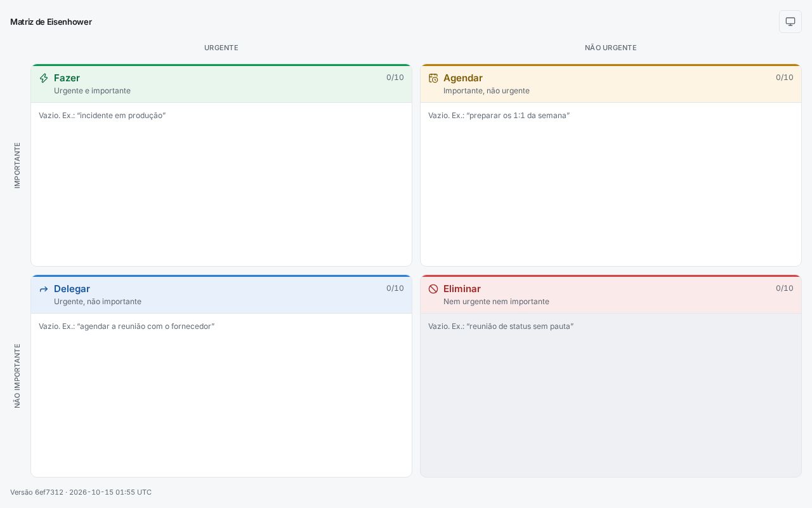Click the prohibition icon beside Eliminar

point(433,289)
